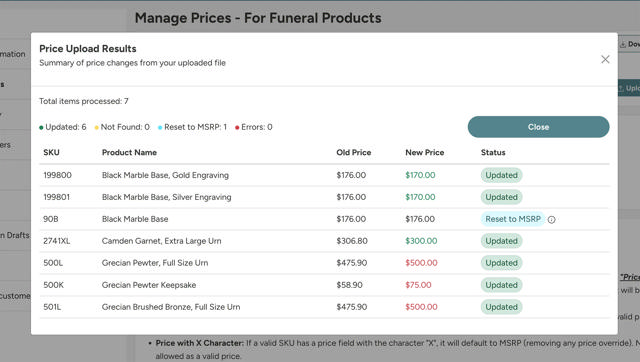The image size is (640, 362).
Task: Click Total items processed: 7 text
Action: click(x=84, y=101)
